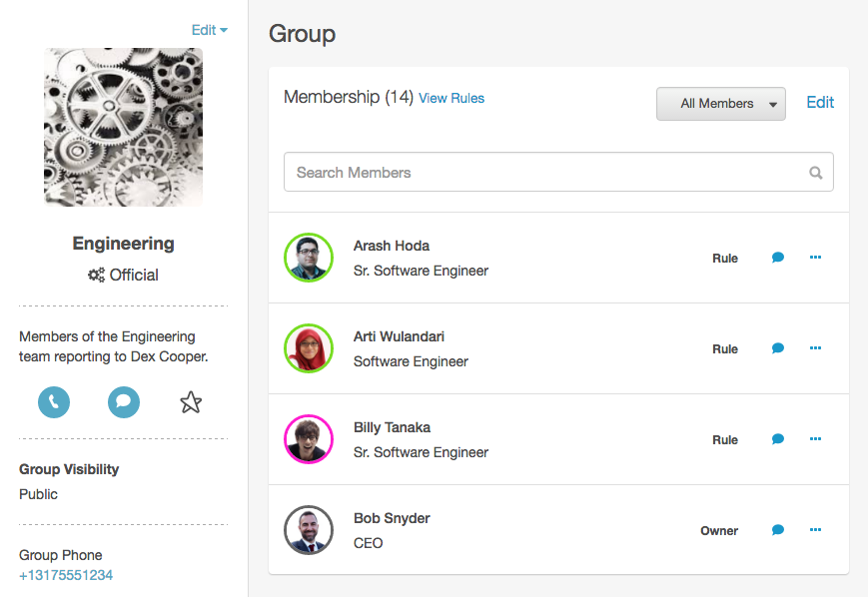Message Arash Hoda via chat icon
Viewport: 868px width, 597px height.
coord(778,258)
